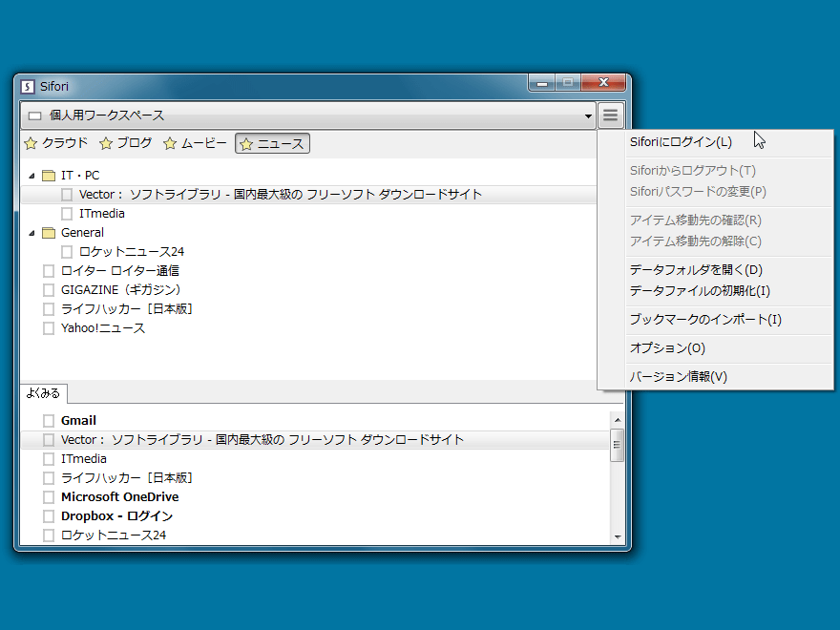Tick the ITmedia checkbox in よくみる list
Image resolution: width=840 pixels, height=630 pixels.
pyautogui.click(x=49, y=459)
